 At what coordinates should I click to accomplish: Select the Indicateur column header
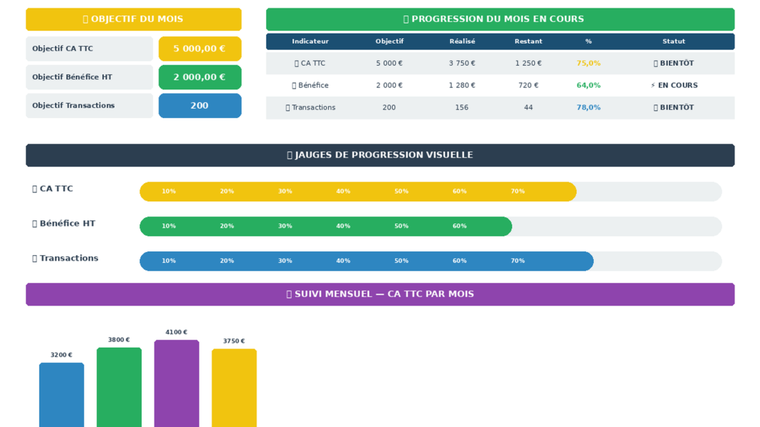pos(310,42)
